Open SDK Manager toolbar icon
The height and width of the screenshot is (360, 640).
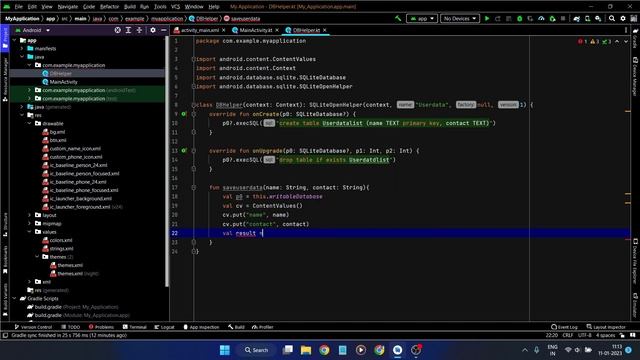(598, 18)
